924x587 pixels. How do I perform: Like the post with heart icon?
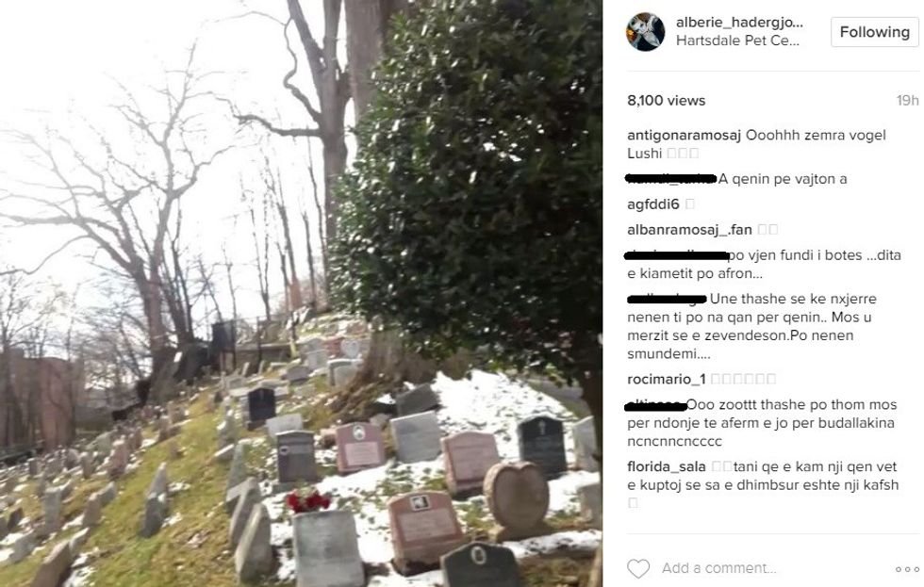(637, 568)
